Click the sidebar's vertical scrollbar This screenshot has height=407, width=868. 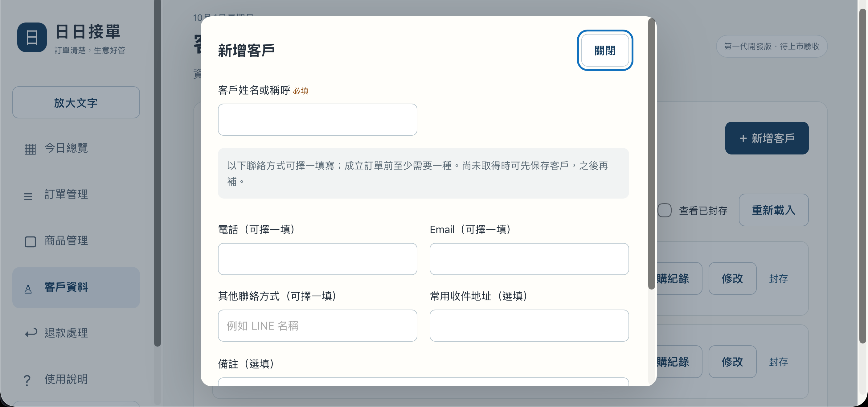[158, 173]
